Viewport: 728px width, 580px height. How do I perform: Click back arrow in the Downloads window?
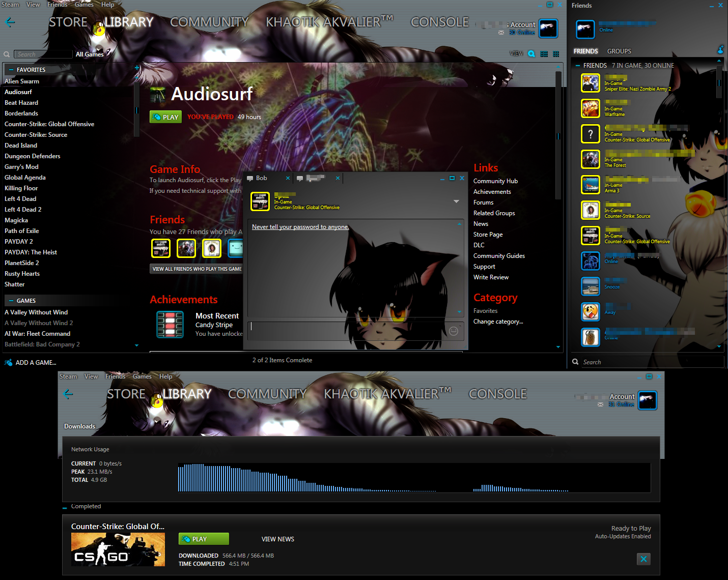coord(68,394)
